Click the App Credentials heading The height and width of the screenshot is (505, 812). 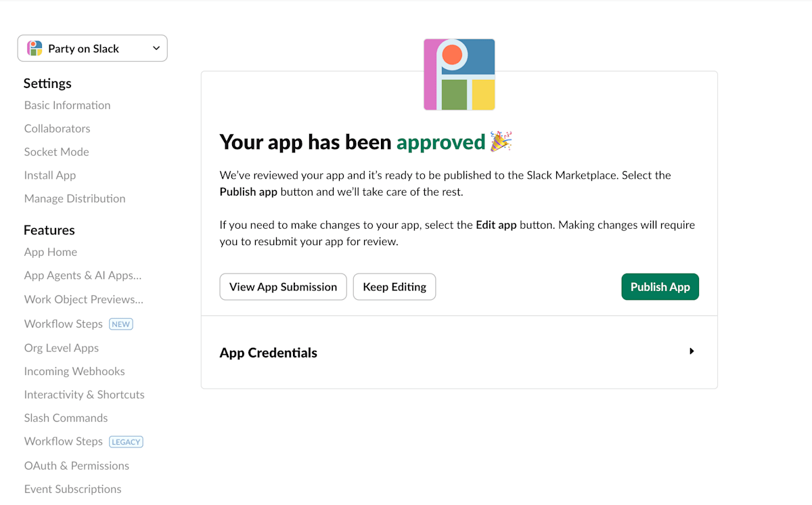tap(269, 353)
